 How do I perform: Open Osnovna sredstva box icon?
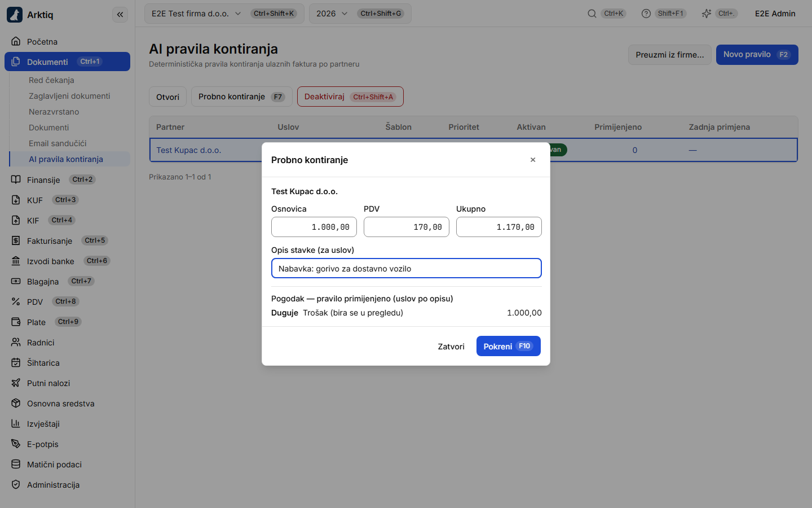(16, 403)
